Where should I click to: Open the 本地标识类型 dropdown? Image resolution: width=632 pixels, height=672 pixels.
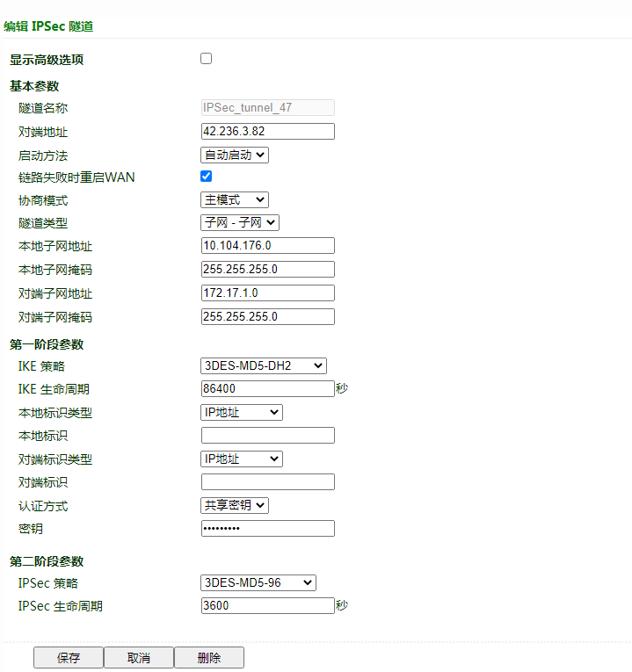pos(242,413)
